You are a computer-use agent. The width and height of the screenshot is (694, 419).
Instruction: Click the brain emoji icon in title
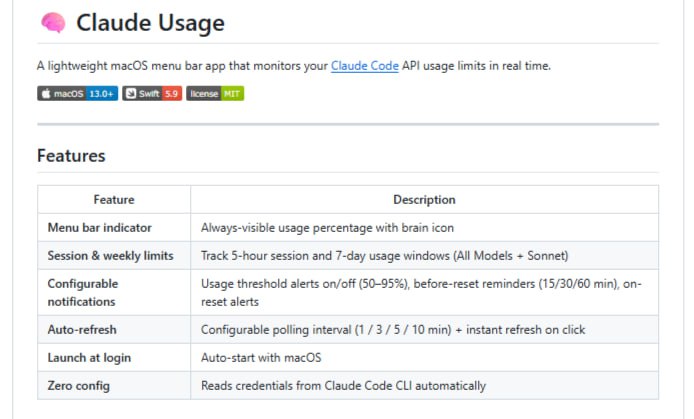(x=53, y=23)
